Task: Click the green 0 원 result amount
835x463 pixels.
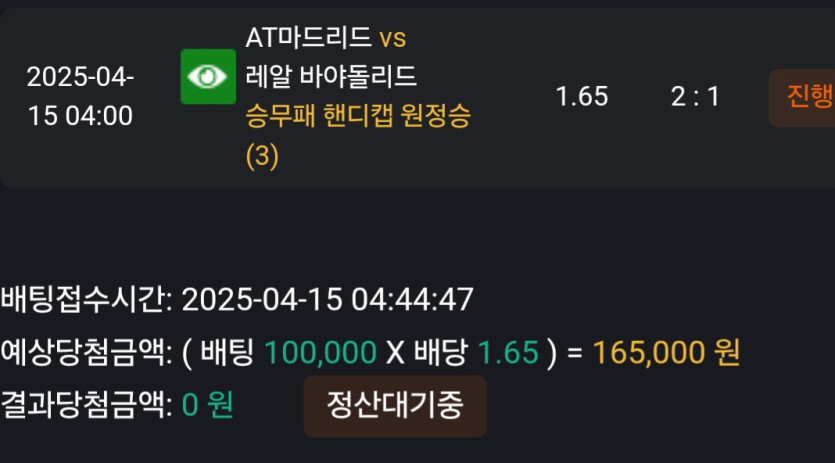Action: coord(208,405)
